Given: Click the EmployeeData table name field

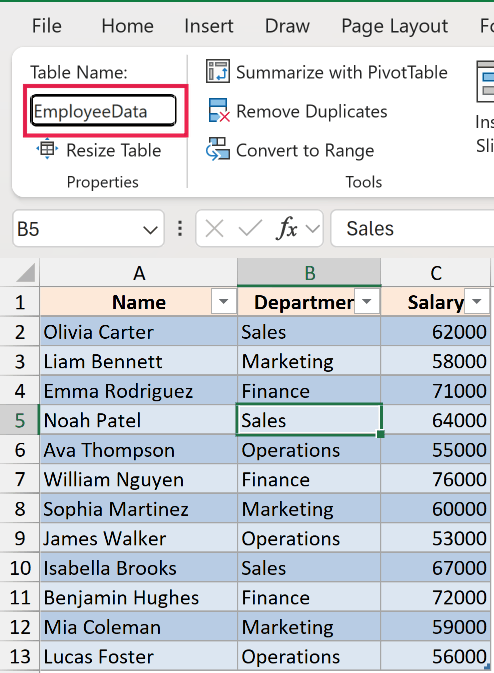Looking at the screenshot, I should (x=103, y=111).
